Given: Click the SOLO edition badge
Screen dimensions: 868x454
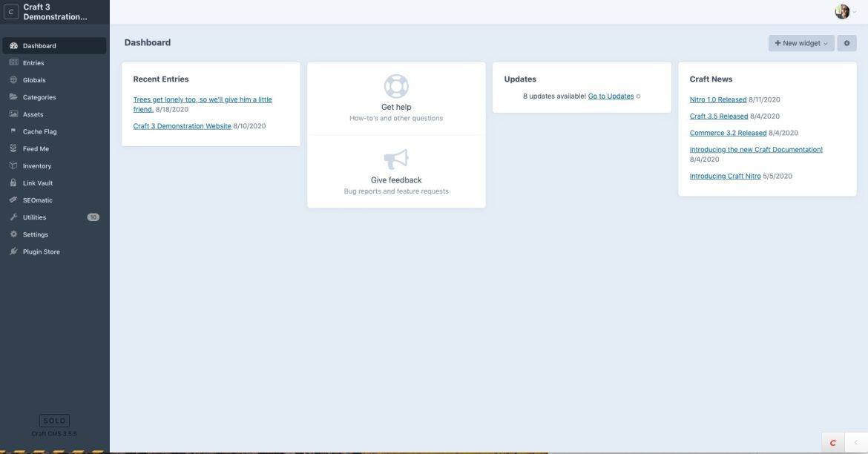Looking at the screenshot, I should tap(54, 418).
